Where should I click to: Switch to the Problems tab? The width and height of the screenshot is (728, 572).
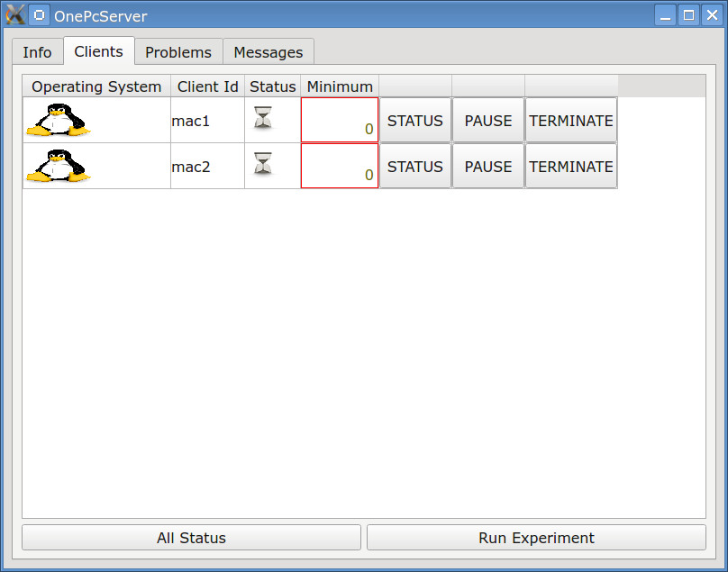[x=177, y=51]
